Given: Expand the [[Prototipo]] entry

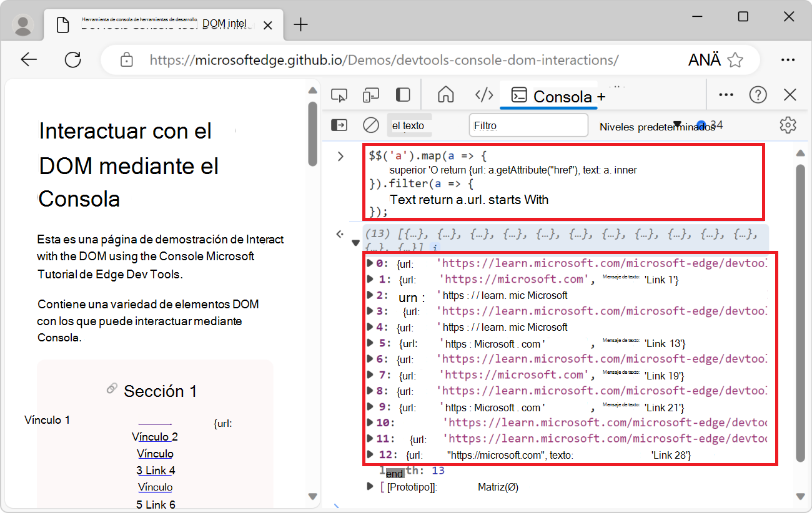Looking at the screenshot, I should click(x=370, y=487).
